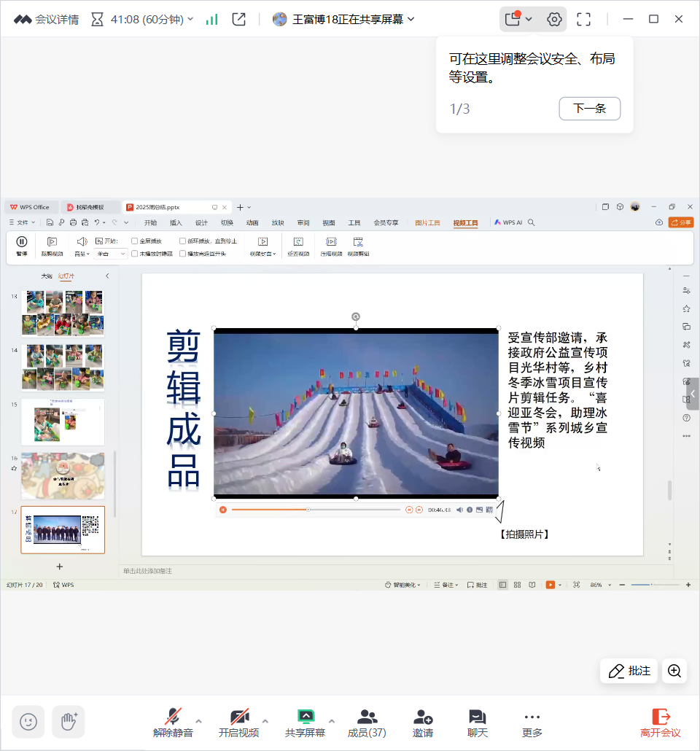Screen dimensions: 700x751
Task: Expand 王富博18正在共享屏幕 dropdown
Action: coord(411,20)
